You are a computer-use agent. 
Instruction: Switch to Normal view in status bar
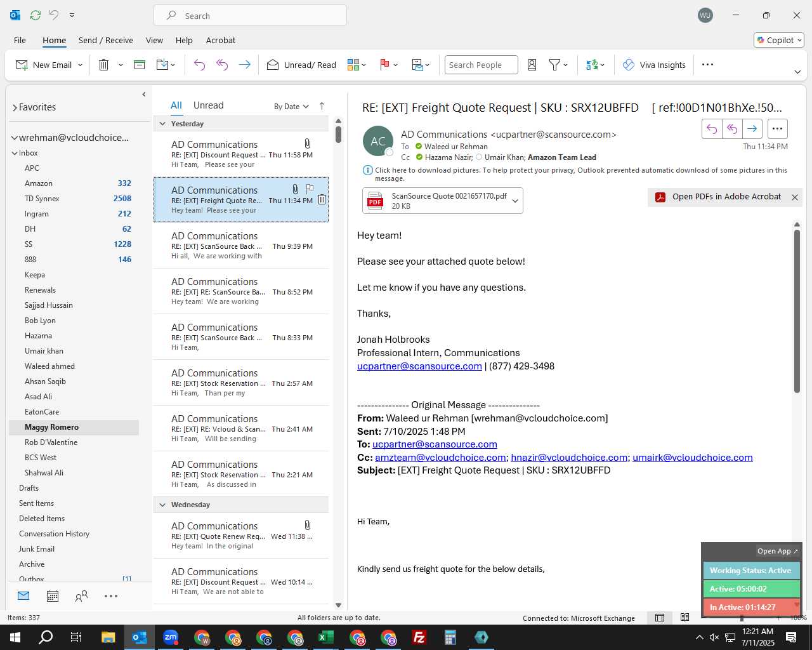click(x=660, y=618)
